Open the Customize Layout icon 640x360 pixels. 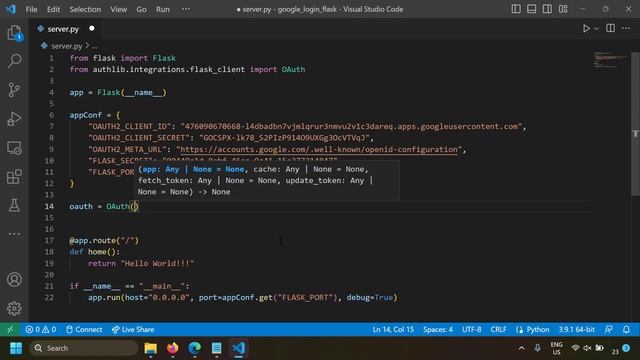(x=563, y=9)
